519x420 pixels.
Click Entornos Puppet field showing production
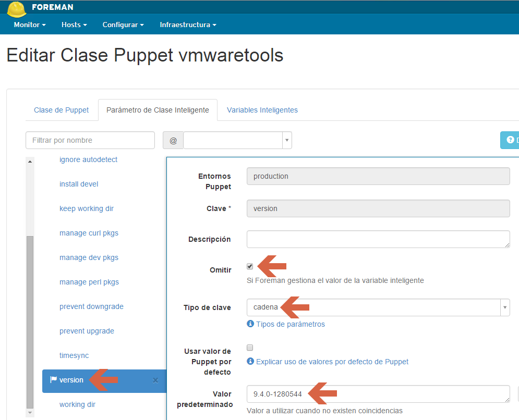(378, 176)
